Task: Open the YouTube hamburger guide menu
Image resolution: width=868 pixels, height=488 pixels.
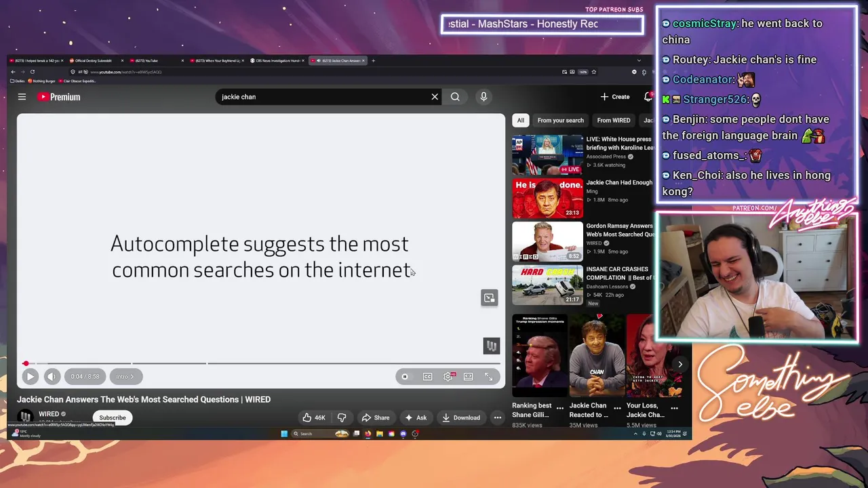Action: point(22,97)
